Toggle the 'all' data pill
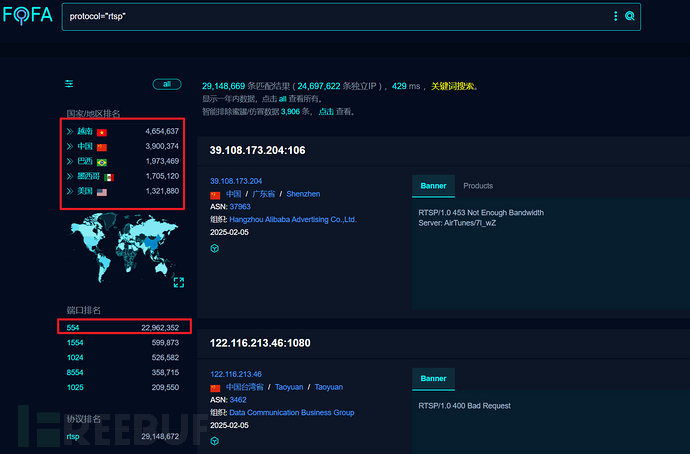 click(167, 84)
